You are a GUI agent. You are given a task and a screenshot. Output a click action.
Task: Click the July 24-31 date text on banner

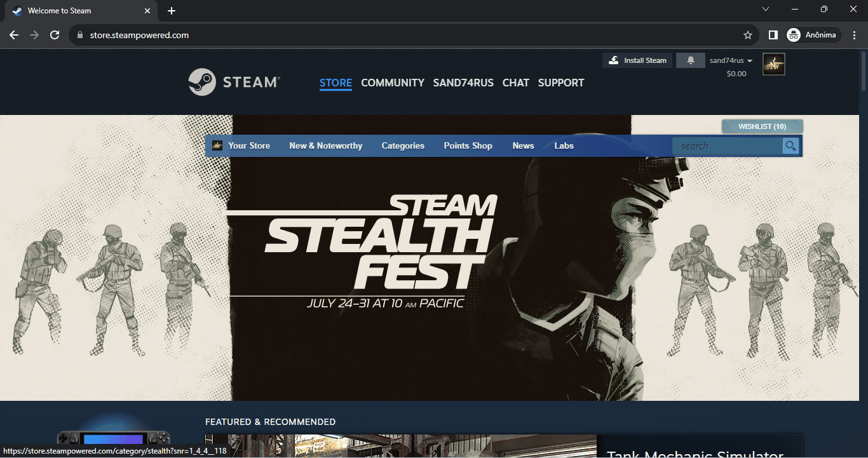click(385, 304)
